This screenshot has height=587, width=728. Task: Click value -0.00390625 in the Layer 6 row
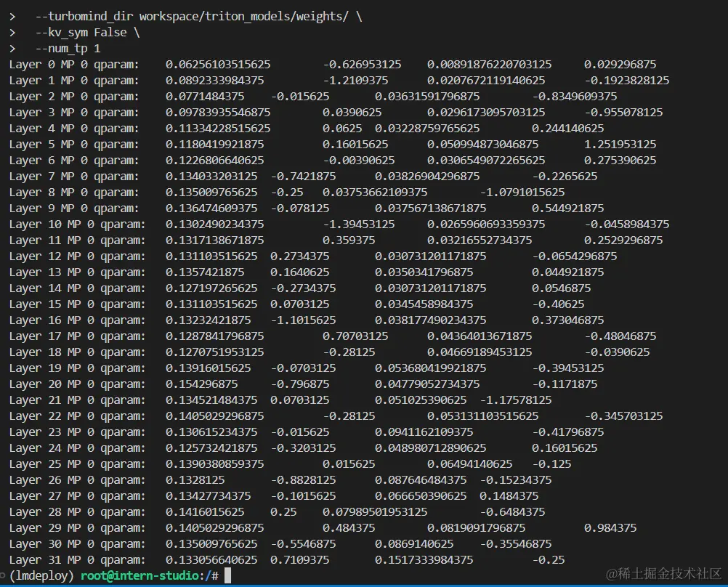359,161
